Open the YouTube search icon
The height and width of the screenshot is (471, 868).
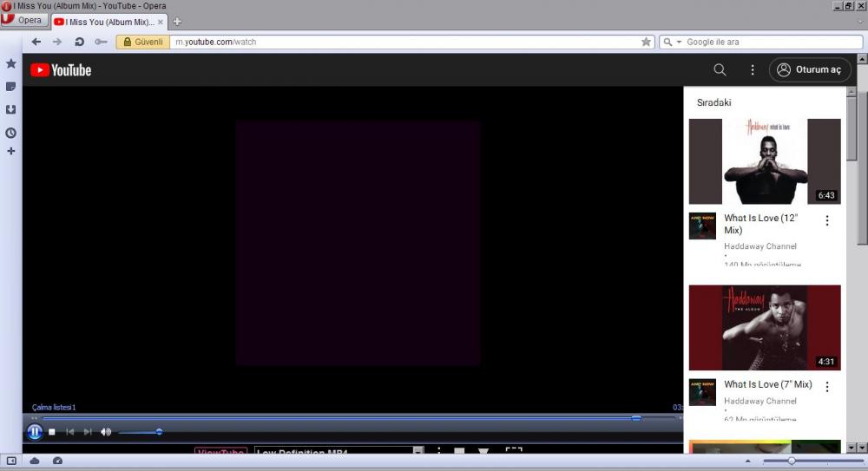click(720, 69)
